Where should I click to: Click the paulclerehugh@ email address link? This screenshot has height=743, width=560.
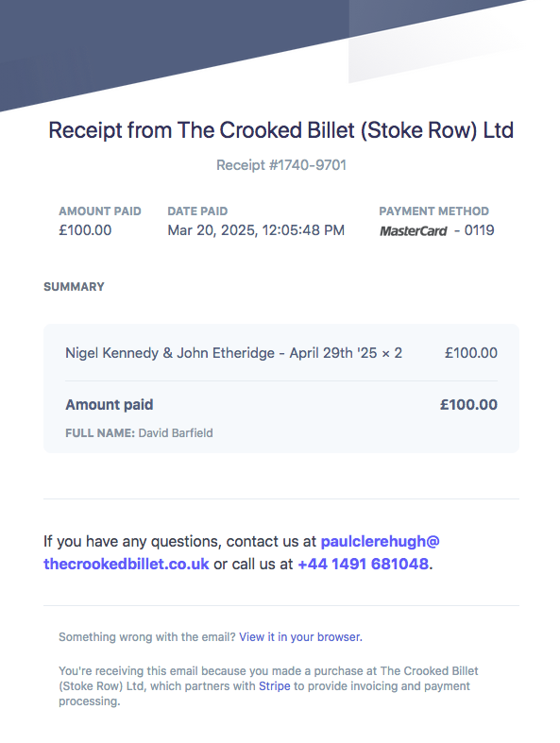click(380, 542)
